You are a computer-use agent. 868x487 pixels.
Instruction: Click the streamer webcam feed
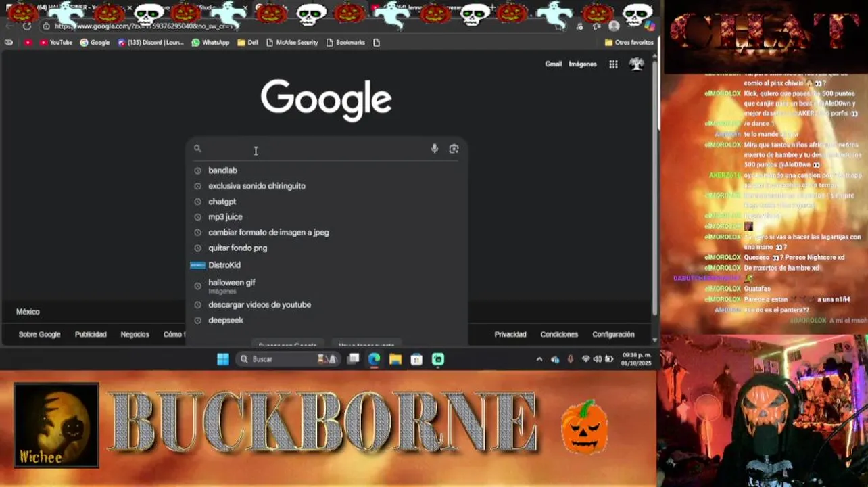click(x=764, y=411)
